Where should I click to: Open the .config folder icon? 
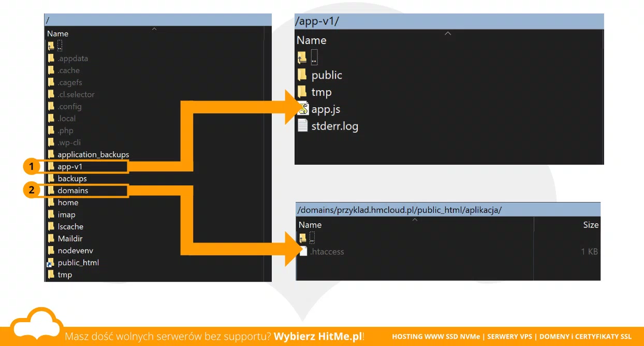[x=51, y=106]
